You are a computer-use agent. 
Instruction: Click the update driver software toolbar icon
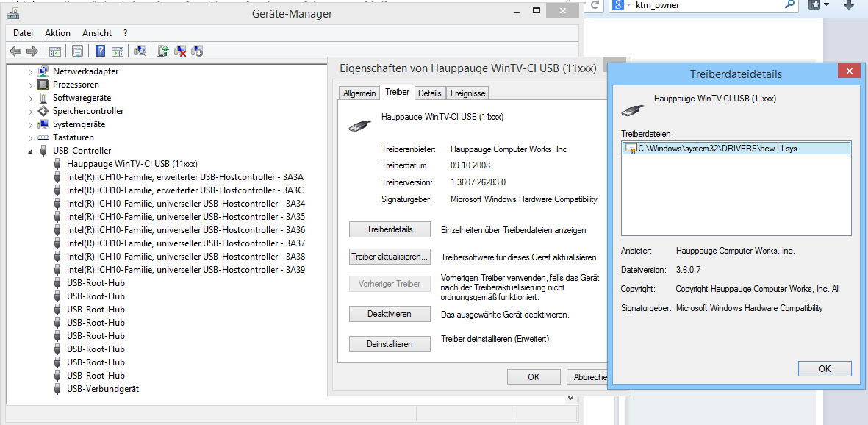pos(162,51)
